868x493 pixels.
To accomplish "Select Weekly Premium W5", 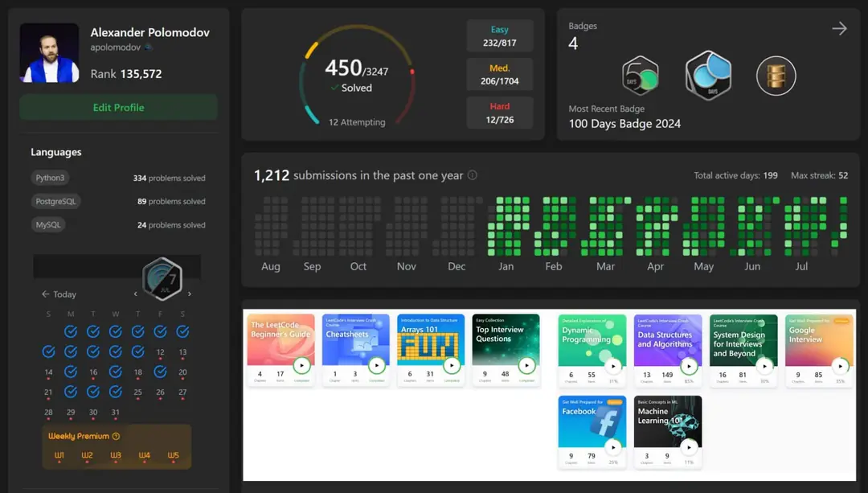I will tap(174, 455).
